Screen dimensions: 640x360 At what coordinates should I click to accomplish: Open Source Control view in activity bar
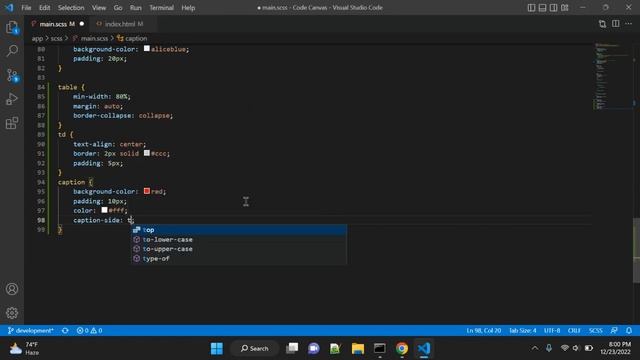coord(12,75)
